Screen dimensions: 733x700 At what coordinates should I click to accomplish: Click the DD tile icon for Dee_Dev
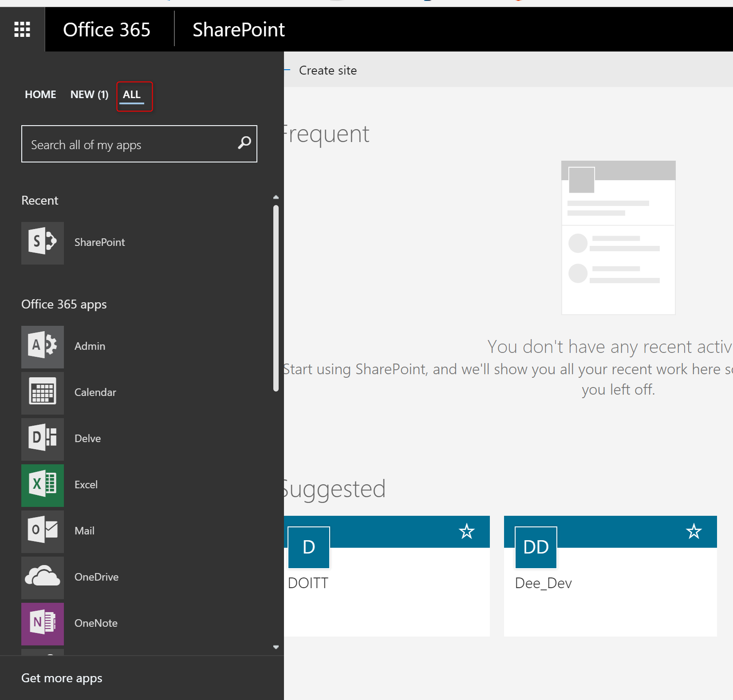coord(536,547)
